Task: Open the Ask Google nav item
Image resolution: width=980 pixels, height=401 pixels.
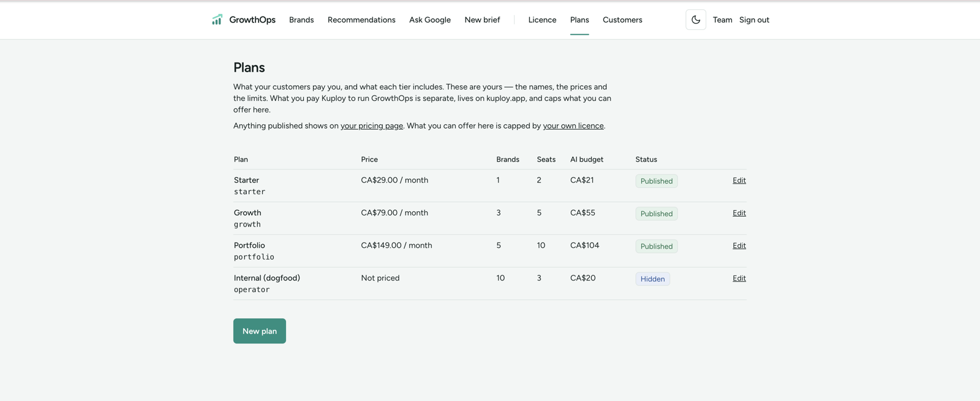Action: point(430,20)
